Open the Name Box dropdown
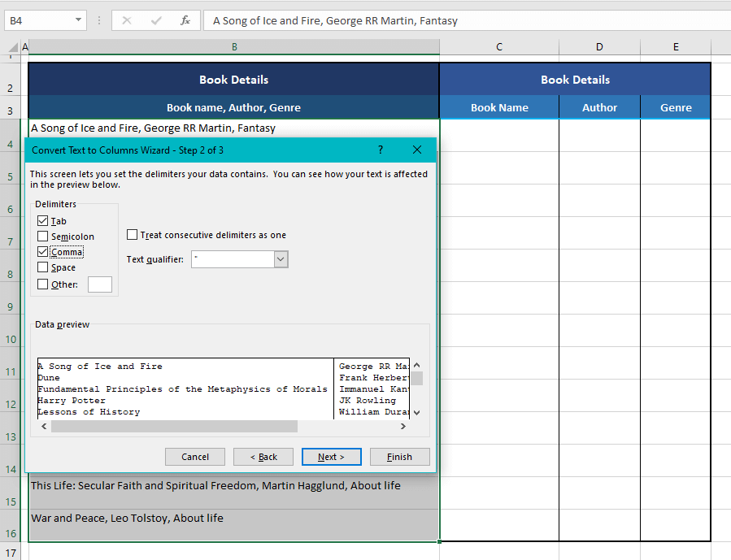Viewport: 731px width, 560px height. click(78, 20)
